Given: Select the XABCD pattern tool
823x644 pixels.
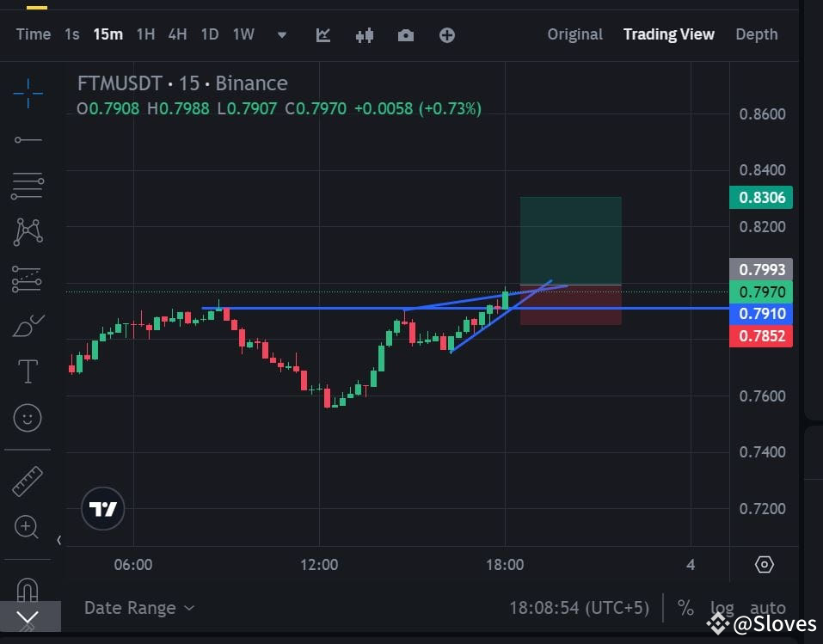Looking at the screenshot, I should [x=28, y=231].
